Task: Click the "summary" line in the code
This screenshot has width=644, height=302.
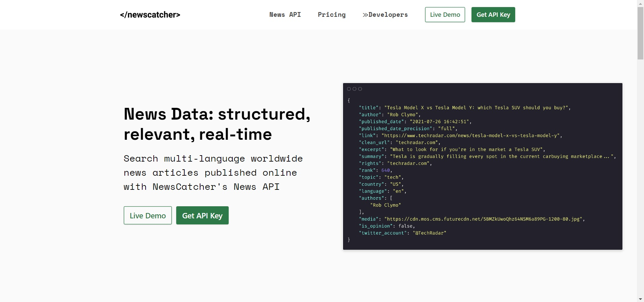Action: (x=488, y=156)
